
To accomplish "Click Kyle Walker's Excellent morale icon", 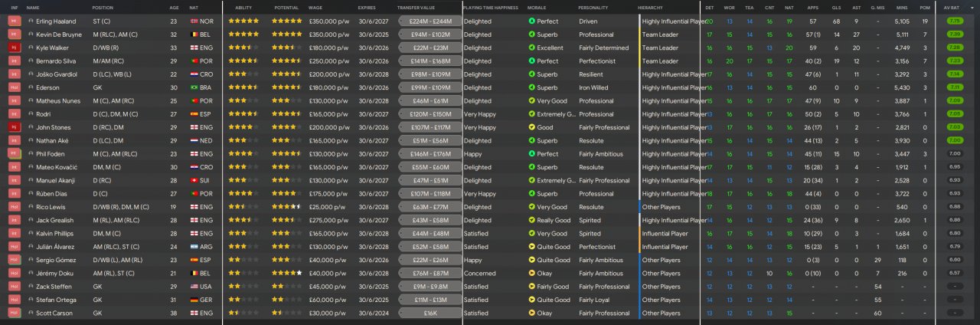I will click(532, 48).
